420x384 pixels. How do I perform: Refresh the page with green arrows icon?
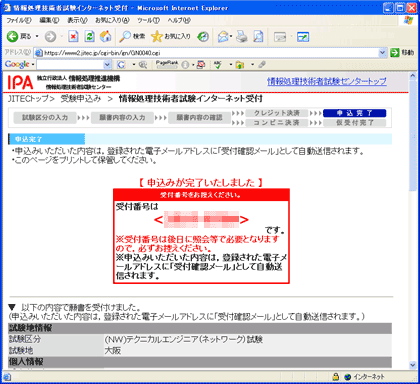(x=89, y=36)
